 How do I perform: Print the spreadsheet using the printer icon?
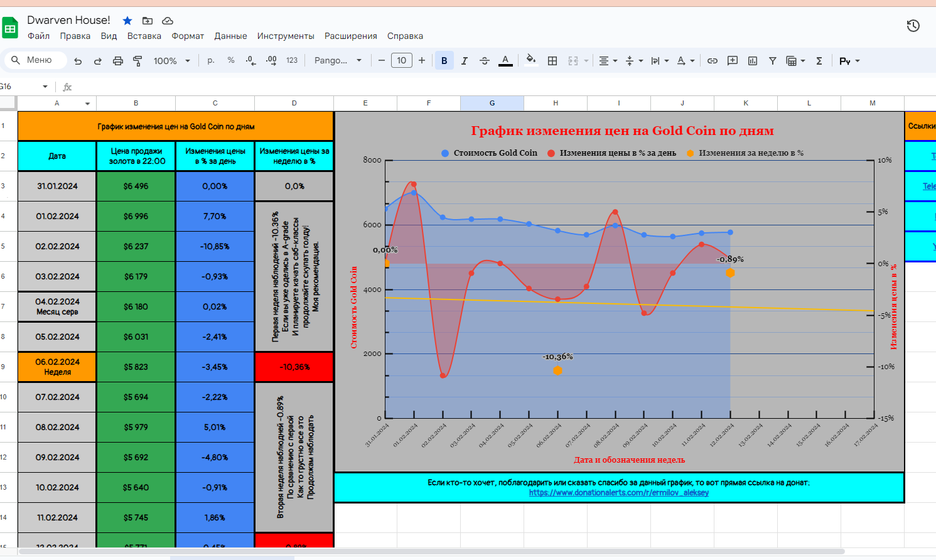[x=118, y=61]
